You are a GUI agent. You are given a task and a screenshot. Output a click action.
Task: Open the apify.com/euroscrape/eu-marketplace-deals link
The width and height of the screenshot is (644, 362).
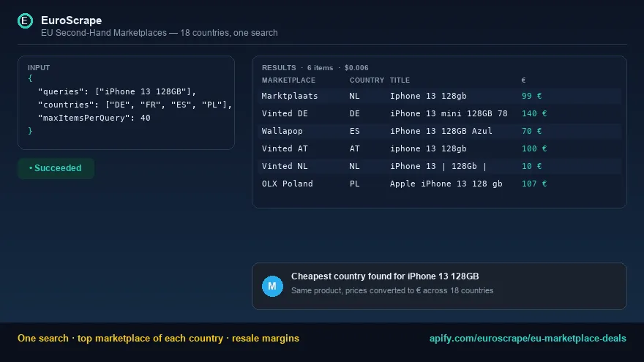coord(528,339)
